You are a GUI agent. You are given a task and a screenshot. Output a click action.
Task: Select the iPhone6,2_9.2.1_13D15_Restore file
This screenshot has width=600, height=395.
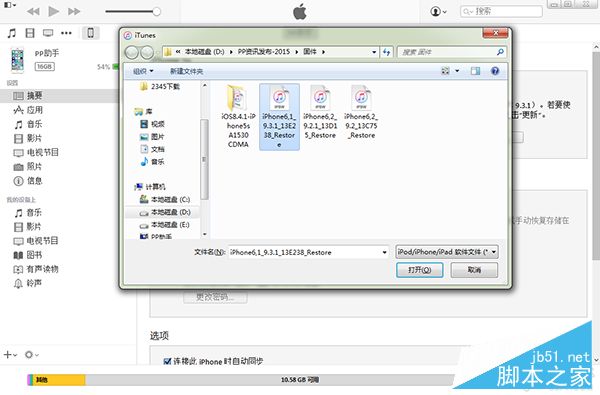point(320,112)
